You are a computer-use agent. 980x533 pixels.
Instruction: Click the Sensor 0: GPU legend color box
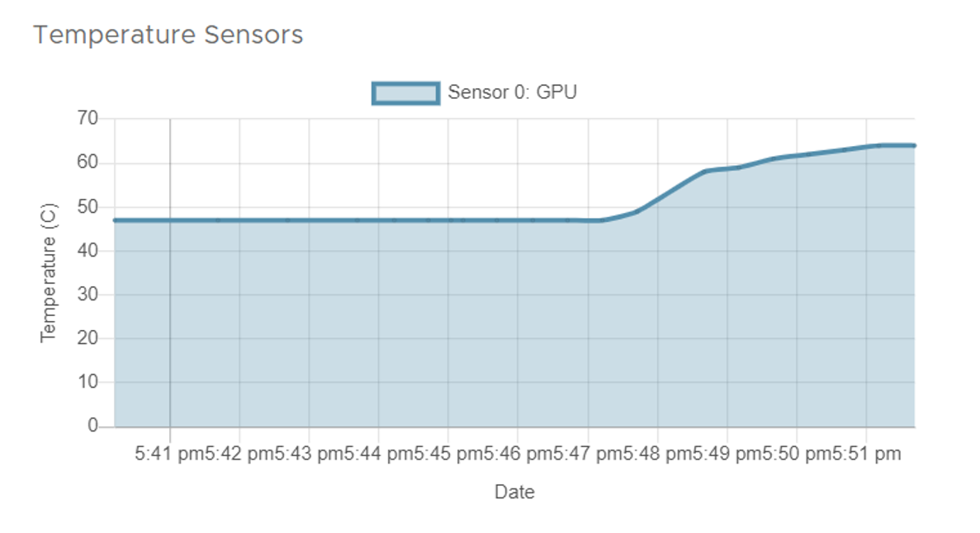(x=405, y=92)
